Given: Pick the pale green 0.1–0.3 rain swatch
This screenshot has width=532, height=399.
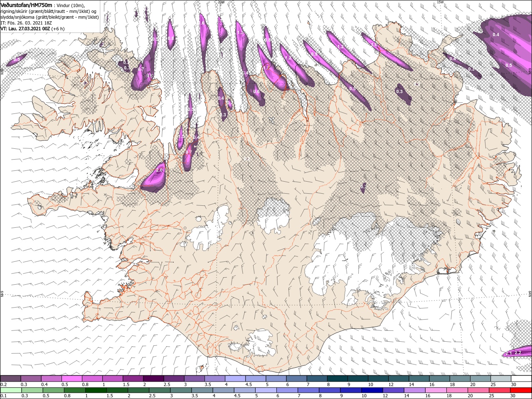Looking at the screenshot, I should 10,390.
